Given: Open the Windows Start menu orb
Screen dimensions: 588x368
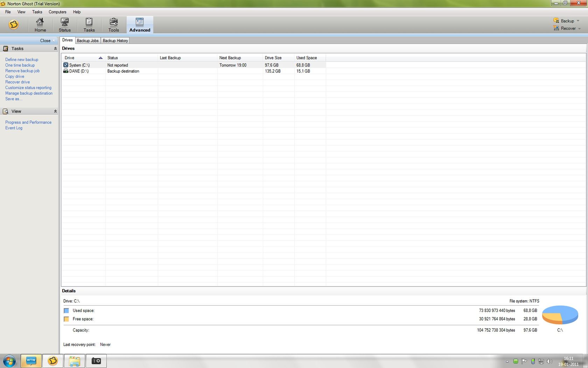Looking at the screenshot, I should pos(9,361).
